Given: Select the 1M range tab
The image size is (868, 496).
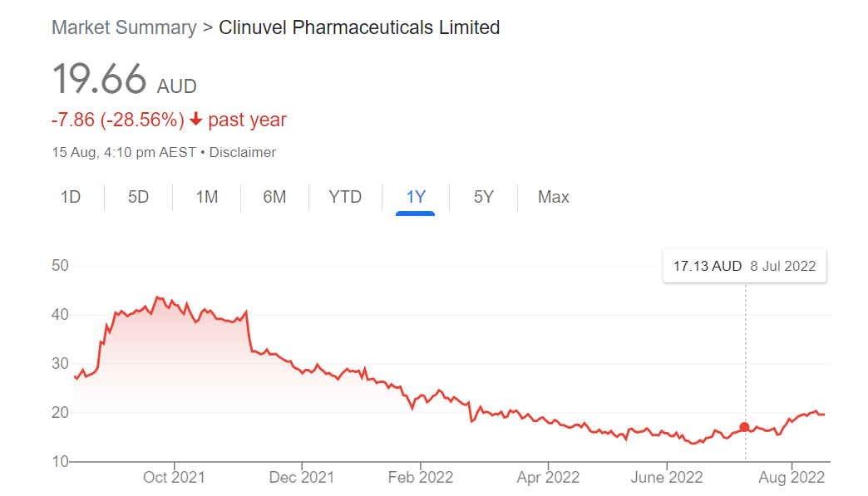Looking at the screenshot, I should click(206, 197).
